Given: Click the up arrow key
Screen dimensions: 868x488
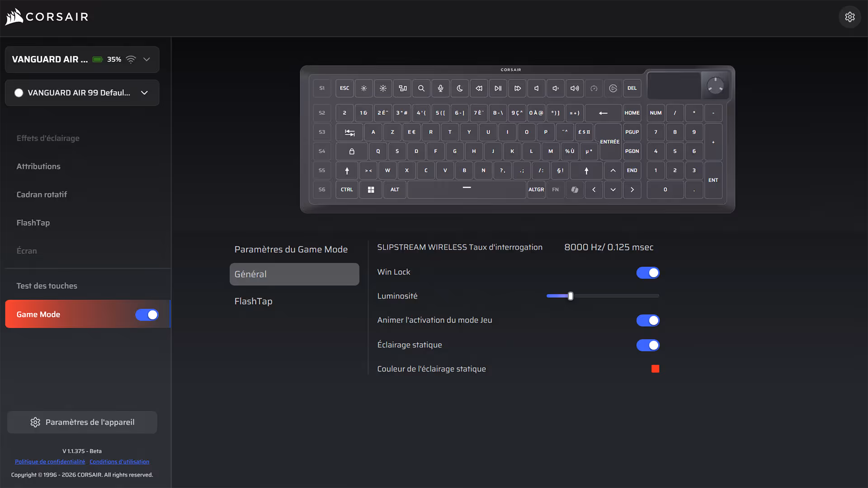Looking at the screenshot, I should pos(613,171).
